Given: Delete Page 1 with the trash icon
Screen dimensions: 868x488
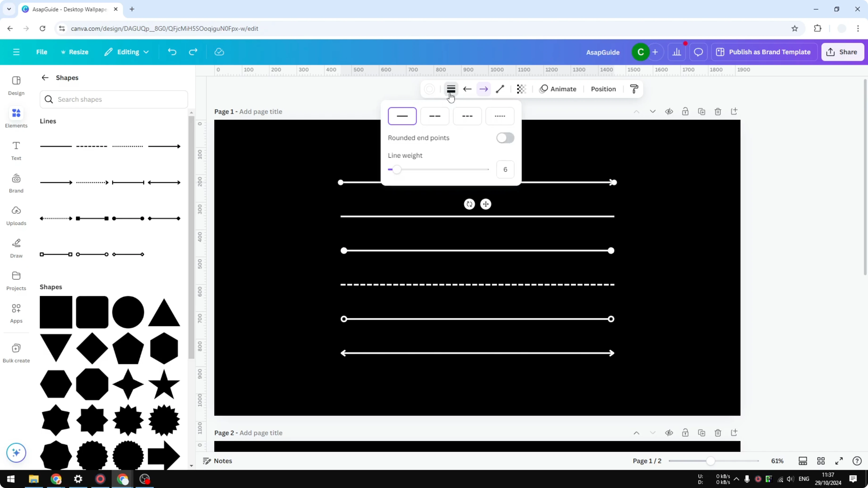Looking at the screenshot, I should click(718, 112).
